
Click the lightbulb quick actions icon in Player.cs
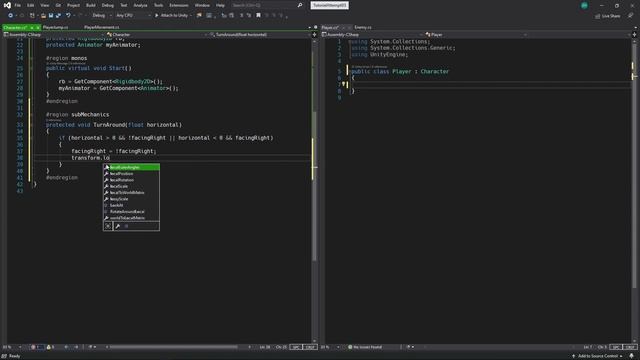(344, 84)
